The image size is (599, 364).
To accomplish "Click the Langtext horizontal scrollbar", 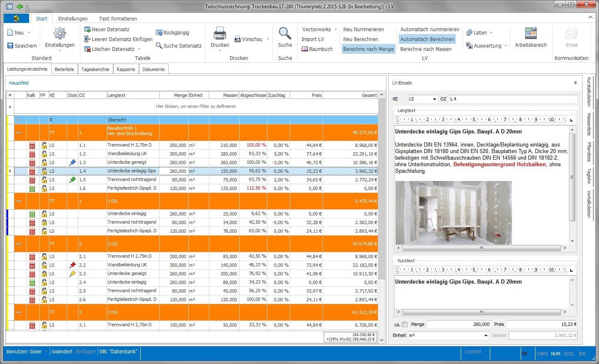I will tap(482, 248).
